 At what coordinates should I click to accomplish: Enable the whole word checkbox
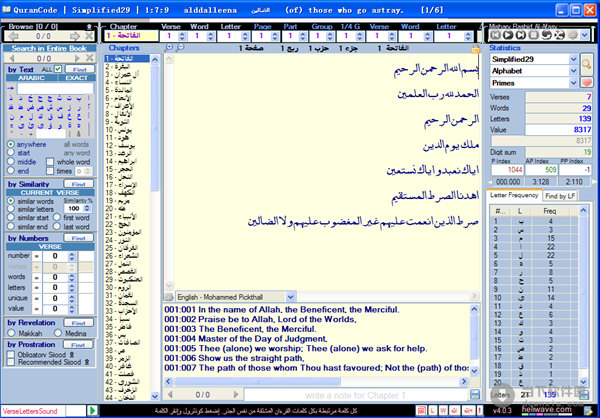(x=50, y=162)
